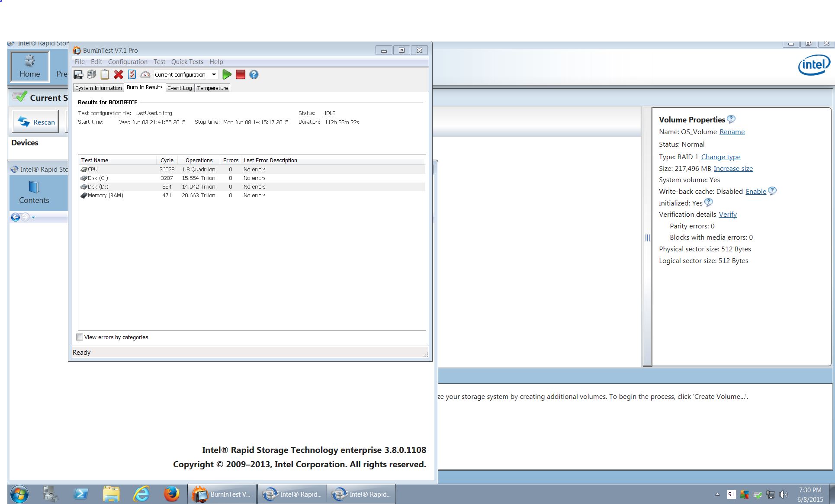Click help icon next to Volume Properties
The height and width of the screenshot is (504, 835).
click(731, 119)
